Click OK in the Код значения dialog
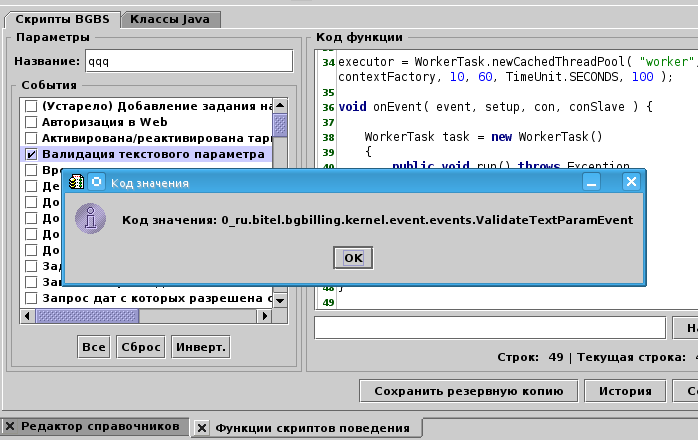Viewport: 698px width, 440px height. [352, 257]
